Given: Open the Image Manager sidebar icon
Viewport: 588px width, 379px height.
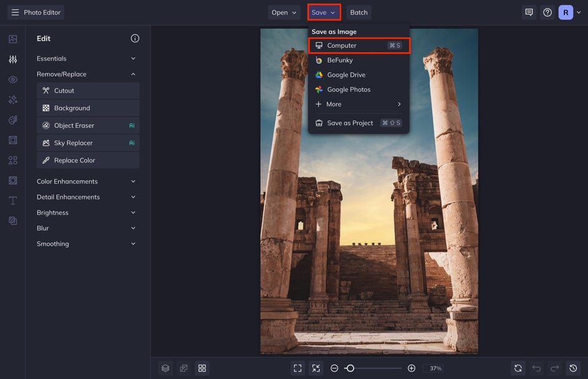Looking at the screenshot, I should point(12,39).
